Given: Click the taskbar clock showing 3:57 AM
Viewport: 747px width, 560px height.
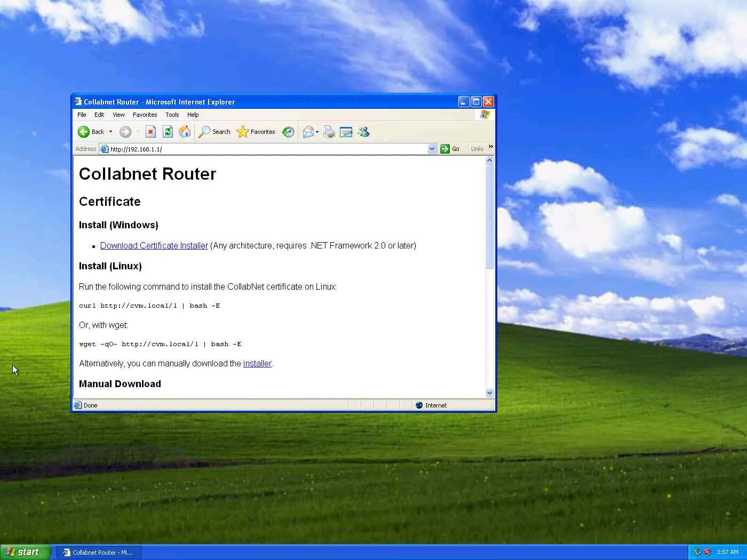Looking at the screenshot, I should [727, 552].
